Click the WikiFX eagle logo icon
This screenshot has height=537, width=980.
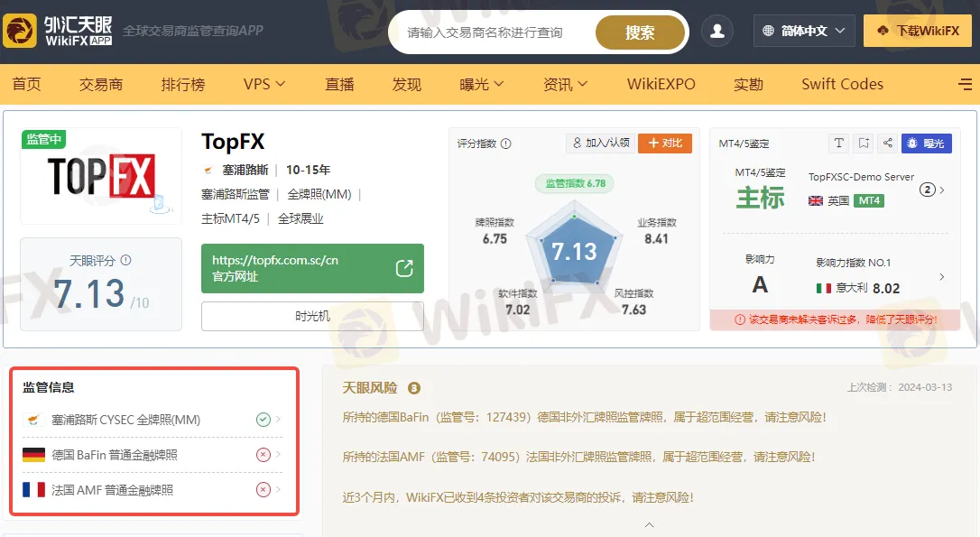point(20,31)
